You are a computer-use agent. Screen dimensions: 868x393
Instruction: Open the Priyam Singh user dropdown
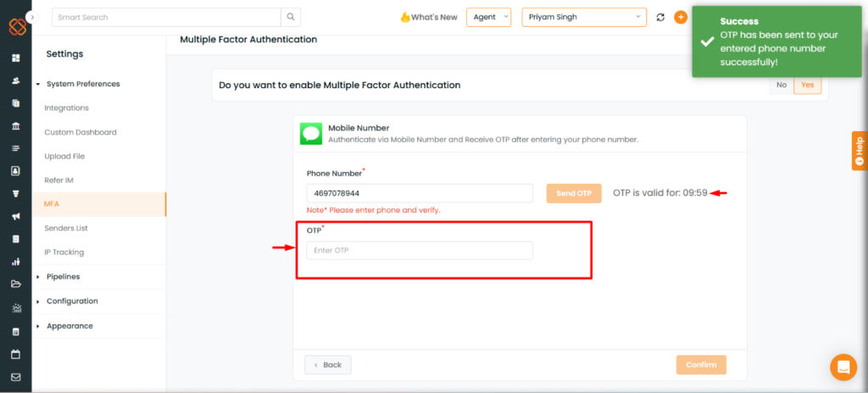[584, 17]
